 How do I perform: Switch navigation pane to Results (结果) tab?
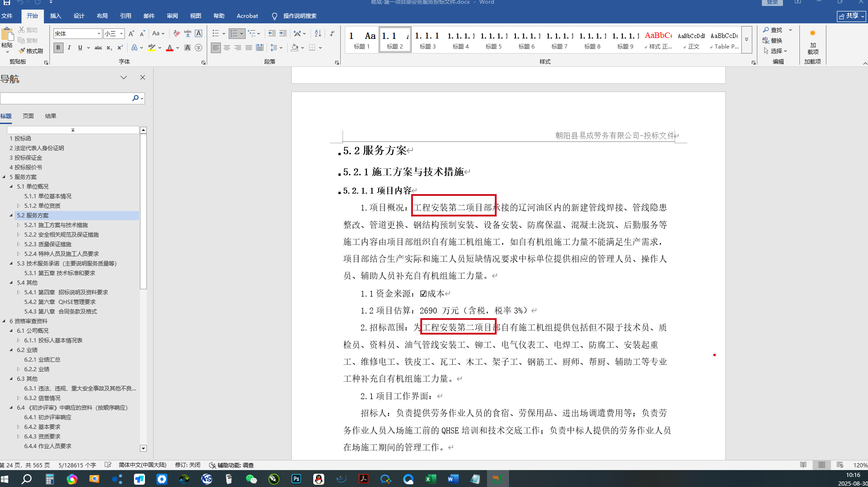(51, 116)
